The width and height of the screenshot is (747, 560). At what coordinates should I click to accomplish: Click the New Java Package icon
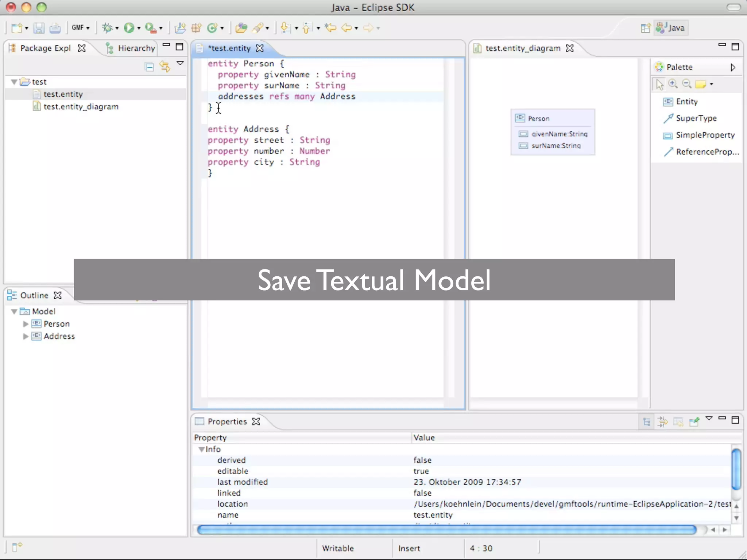pos(196,28)
